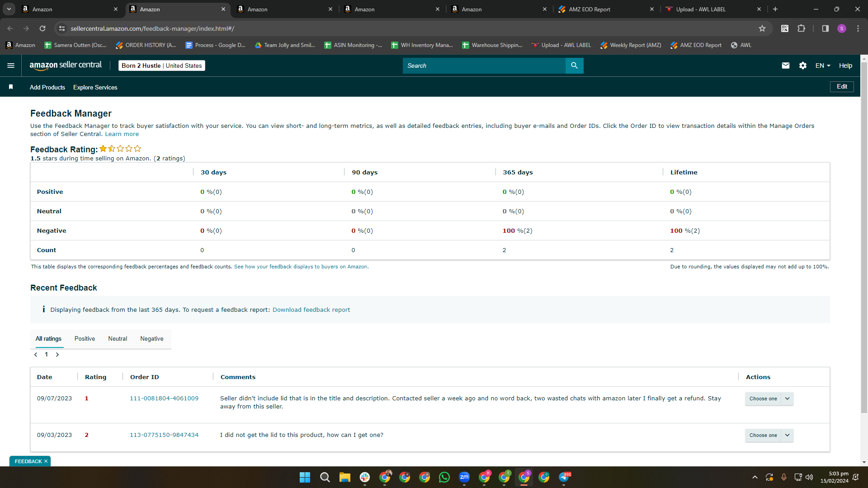Open the Chrome side panel icon
Image resolution: width=868 pixels, height=488 pixels.
click(826, 28)
